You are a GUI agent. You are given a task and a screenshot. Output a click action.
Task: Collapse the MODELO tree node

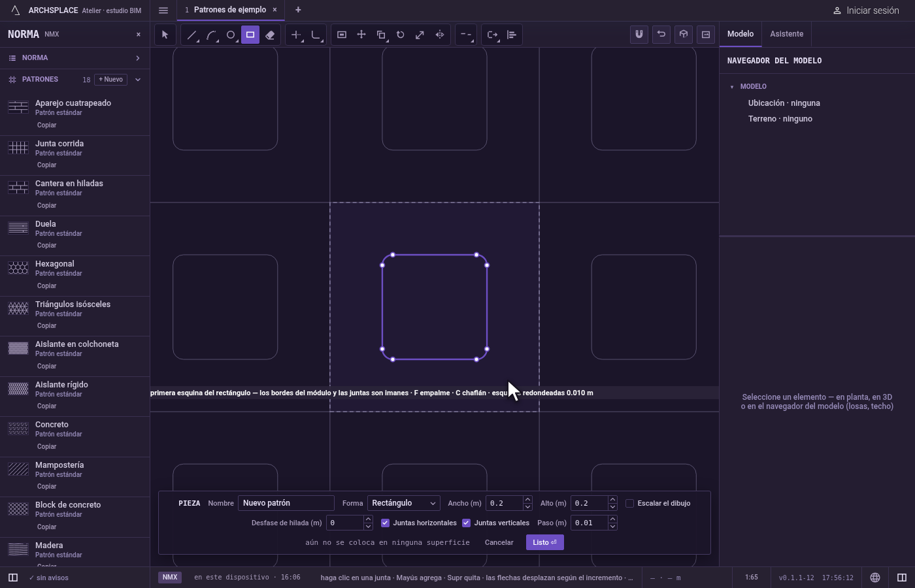(732, 87)
